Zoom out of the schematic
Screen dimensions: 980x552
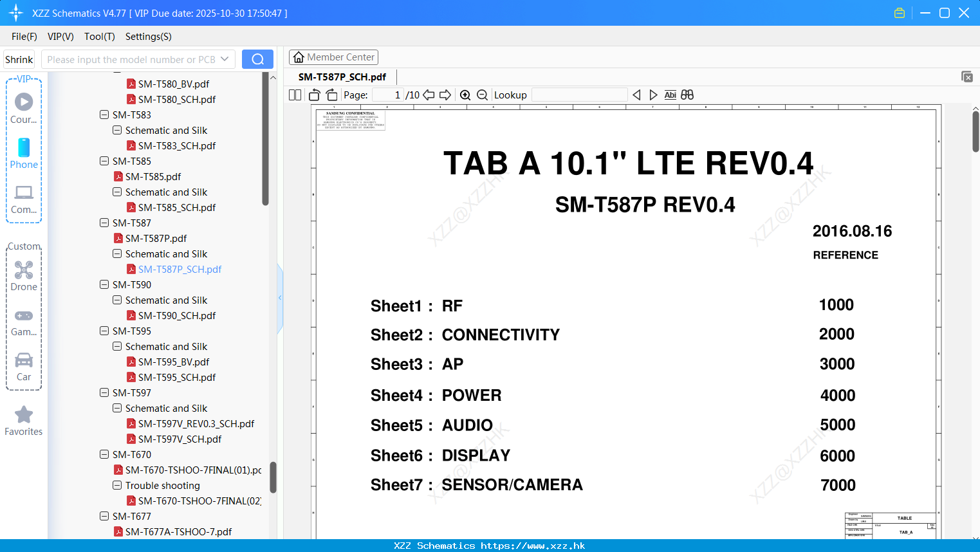[482, 95]
